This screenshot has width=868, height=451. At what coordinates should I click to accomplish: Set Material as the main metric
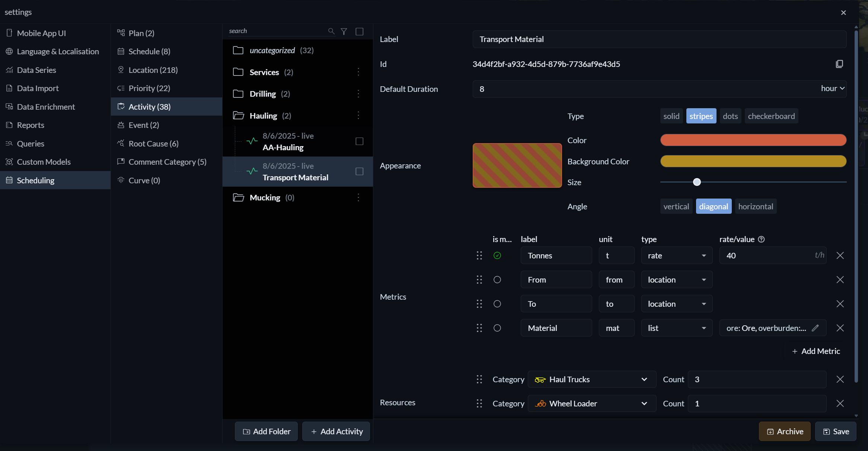click(497, 328)
